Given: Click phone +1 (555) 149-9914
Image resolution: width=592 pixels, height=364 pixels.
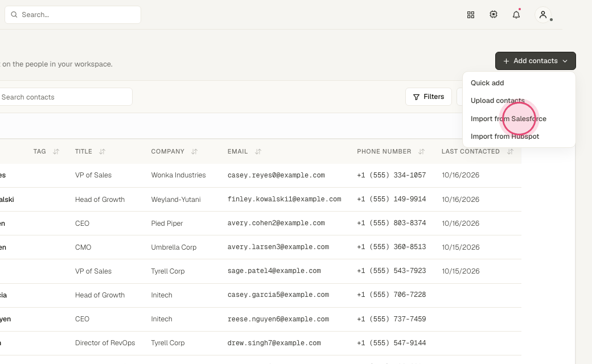Looking at the screenshot, I should coord(392,199).
